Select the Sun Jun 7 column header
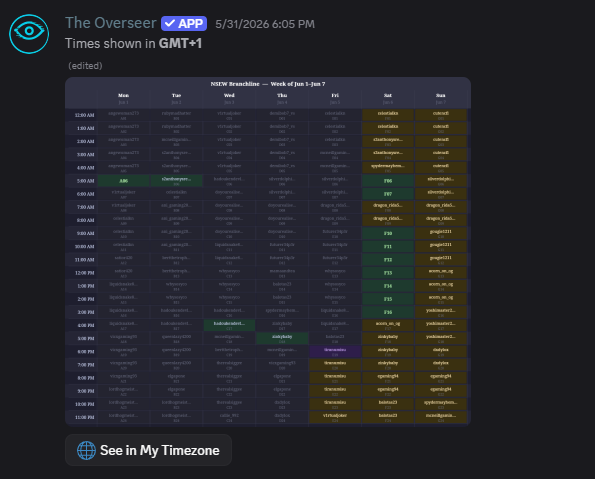The height and width of the screenshot is (479, 595). click(x=441, y=99)
